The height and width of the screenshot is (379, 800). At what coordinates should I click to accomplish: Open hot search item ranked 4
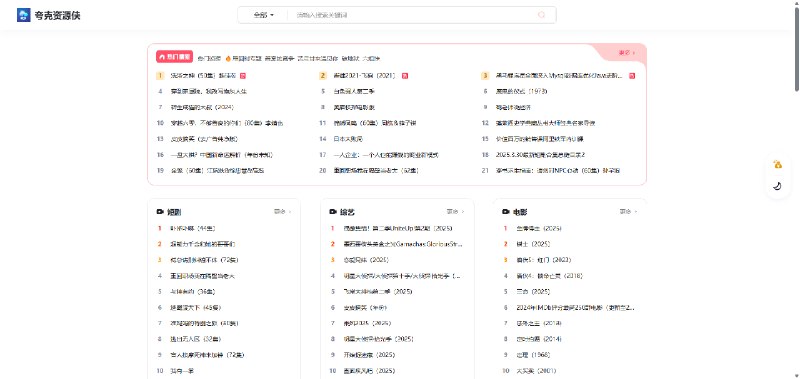(x=209, y=91)
